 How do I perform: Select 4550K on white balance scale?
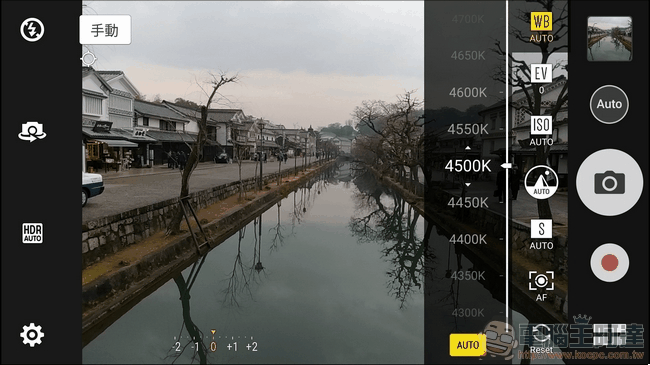[x=468, y=129]
